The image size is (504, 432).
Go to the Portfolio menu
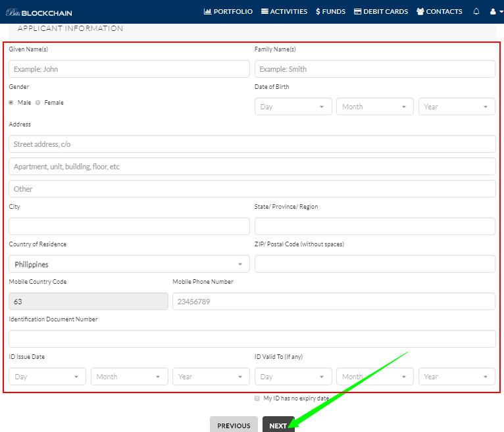tap(228, 12)
